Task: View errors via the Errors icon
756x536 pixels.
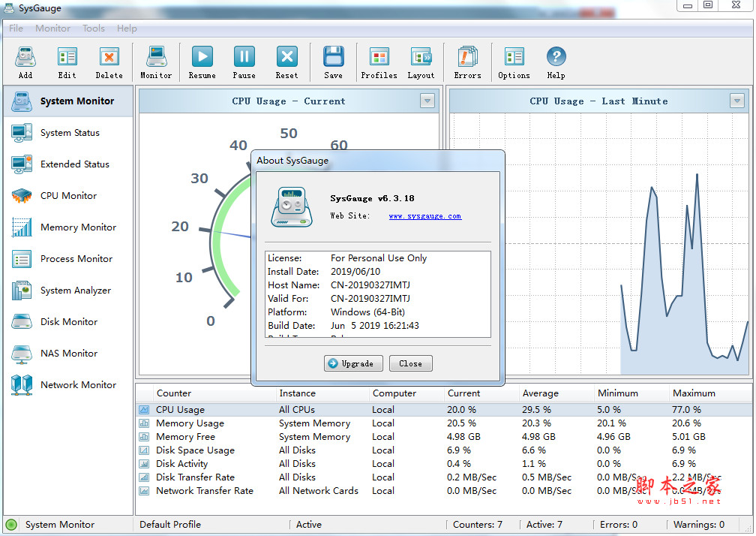Action: (467, 62)
